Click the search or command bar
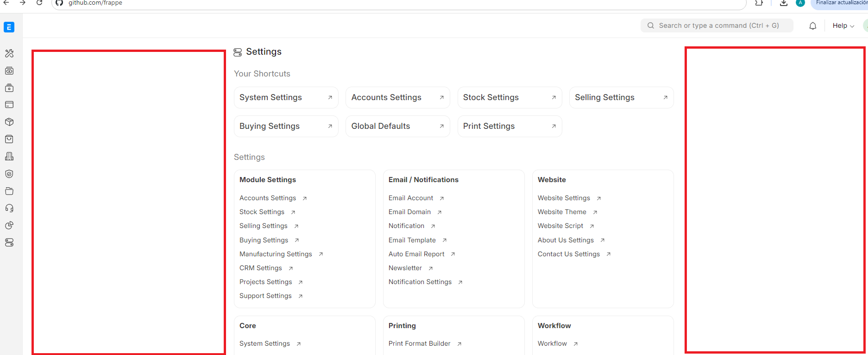This screenshot has height=355, width=868. click(717, 25)
